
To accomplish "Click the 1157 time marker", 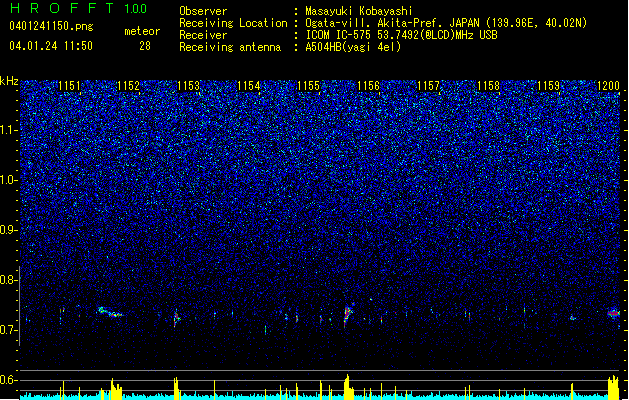I will point(428,86).
